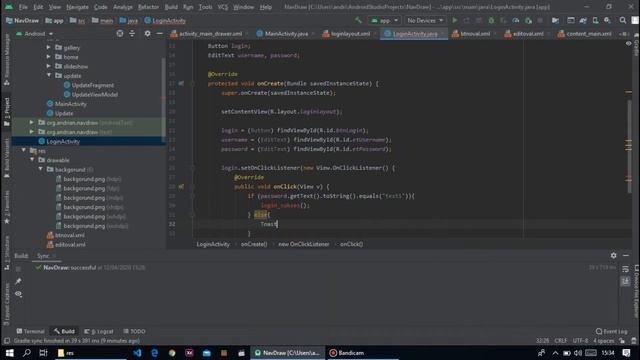Click NavDraw breadcrumb in navigation bar
Image resolution: width=640 pixels, height=360 pixels.
click(22, 20)
